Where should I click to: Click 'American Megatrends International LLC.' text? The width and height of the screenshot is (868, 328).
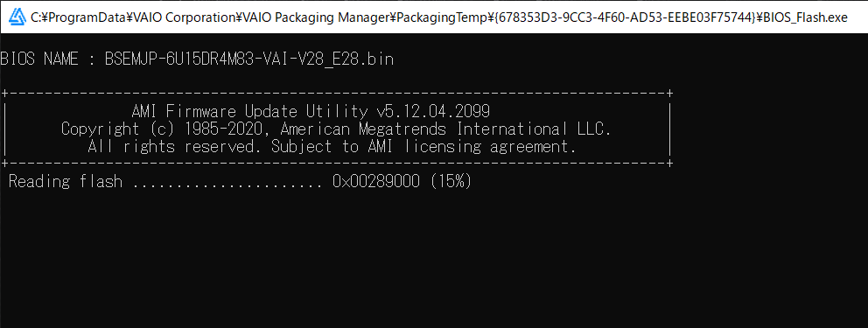(x=445, y=129)
